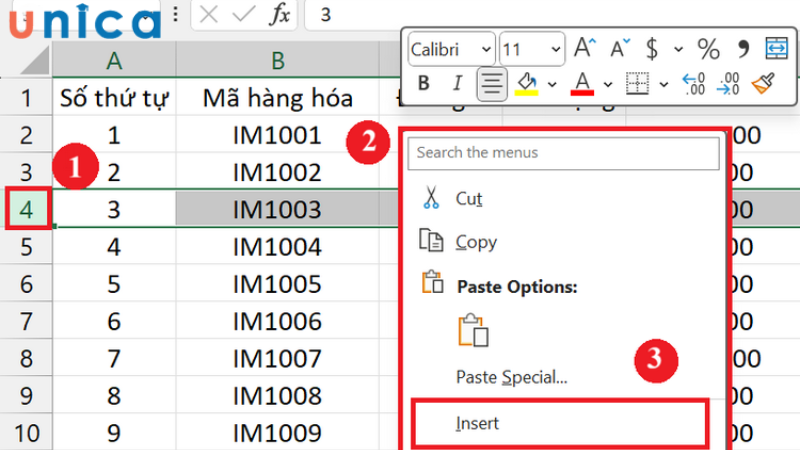800x450 pixels.
Task: Click cell IM1007
Action: tap(278, 358)
